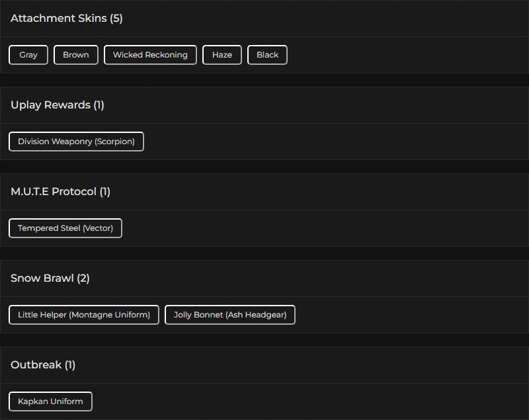Click the (1) count beside Uplay Rewards
This screenshot has width=529, height=420.
(x=99, y=105)
